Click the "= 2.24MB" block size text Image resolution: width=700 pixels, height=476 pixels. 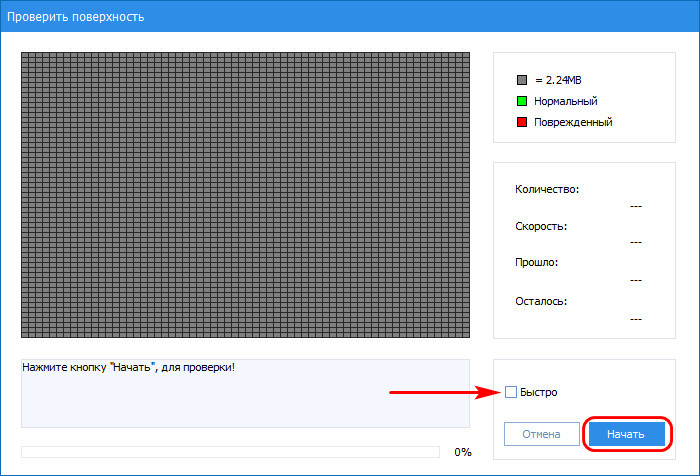558,80
